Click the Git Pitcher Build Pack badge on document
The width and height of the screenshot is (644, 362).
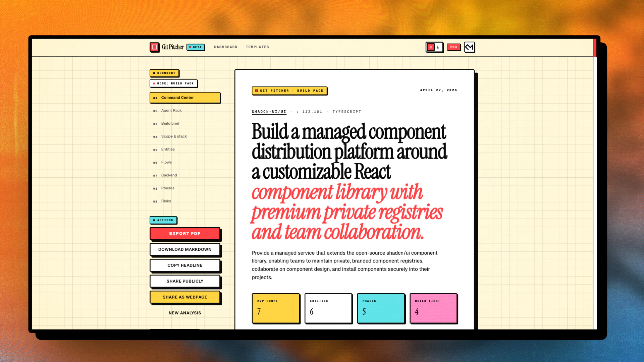pos(289,90)
